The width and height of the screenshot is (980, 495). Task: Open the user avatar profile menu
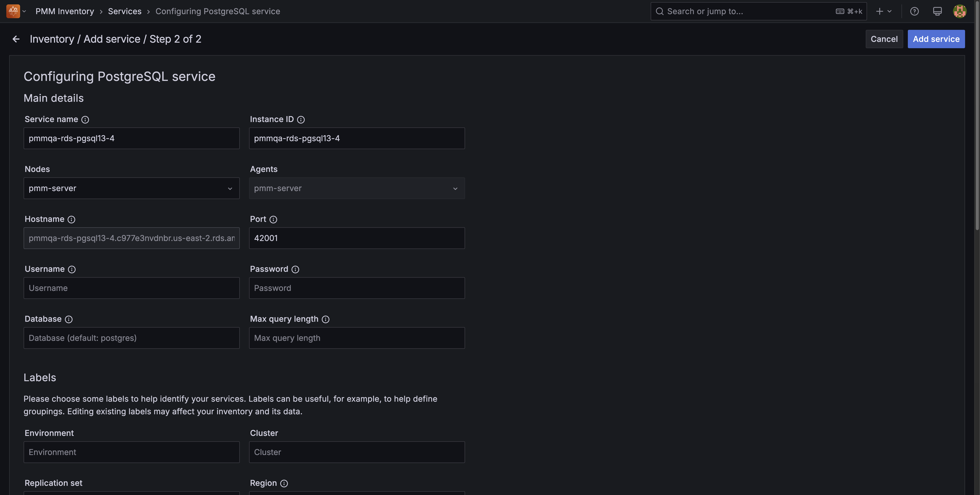click(960, 11)
